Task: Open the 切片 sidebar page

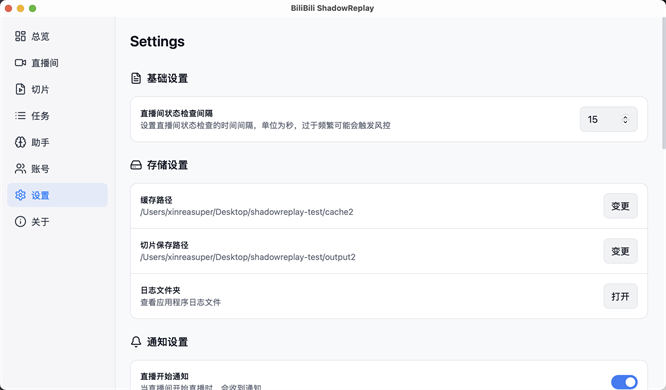Action: pos(57,89)
